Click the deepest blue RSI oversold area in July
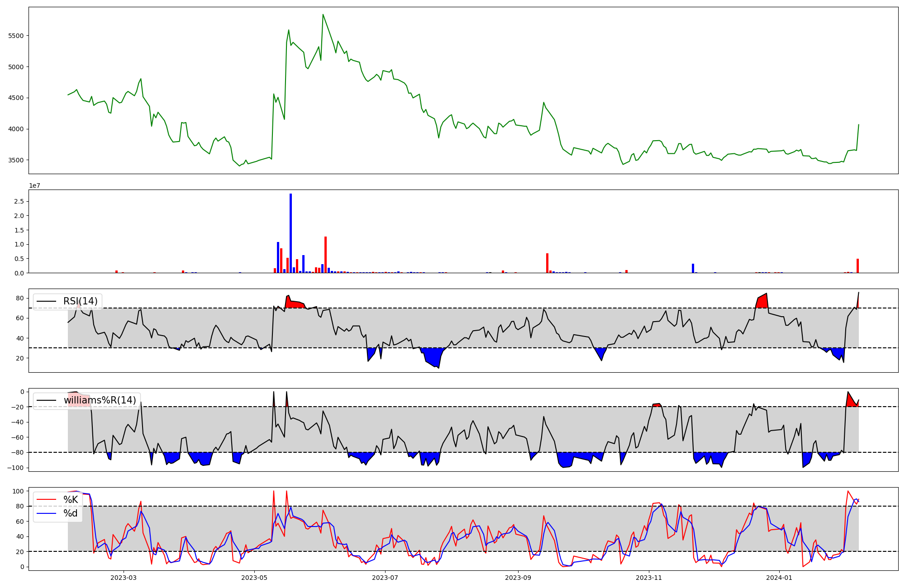 click(x=433, y=357)
